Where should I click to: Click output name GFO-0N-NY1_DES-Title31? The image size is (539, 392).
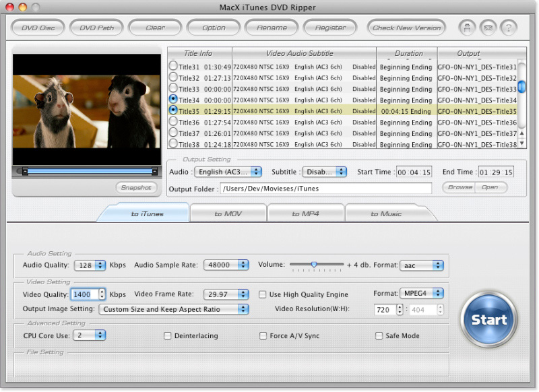coord(477,67)
